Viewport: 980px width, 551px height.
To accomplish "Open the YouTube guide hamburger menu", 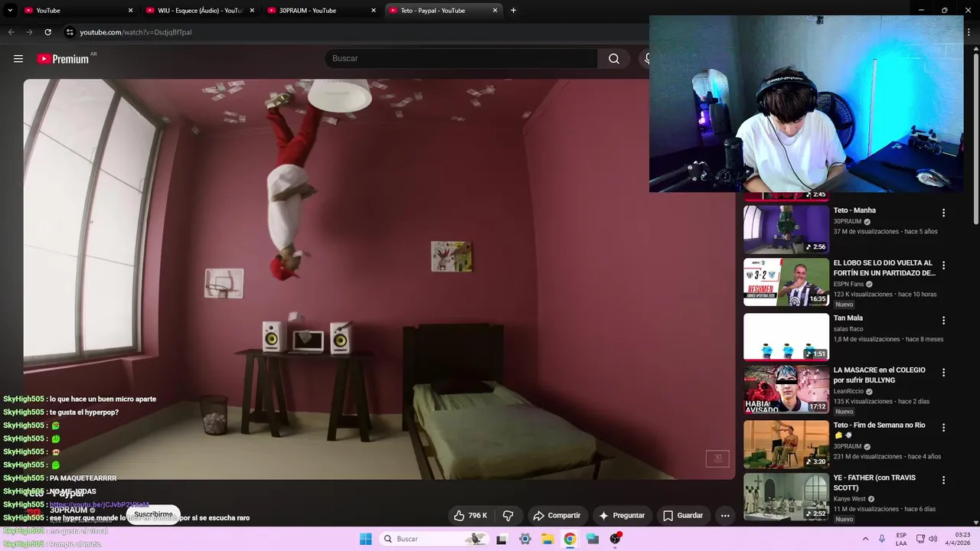I will (18, 59).
